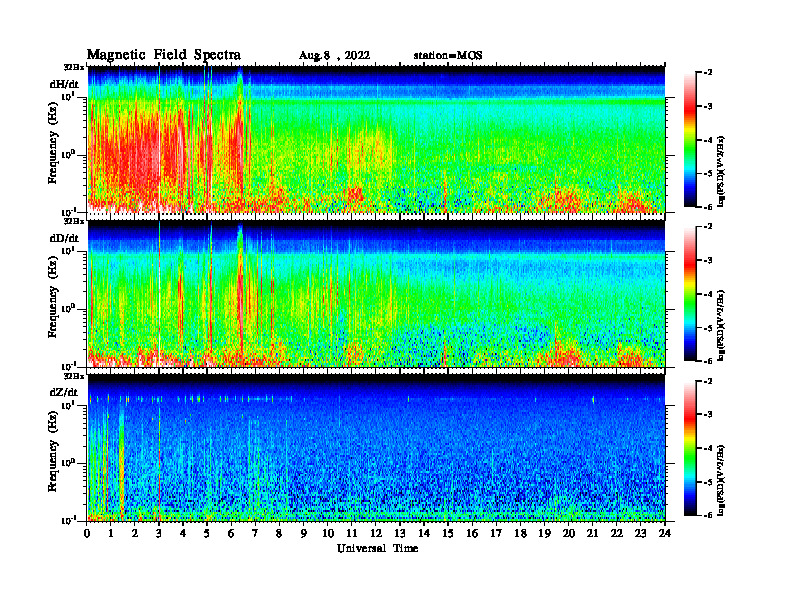Click the log PSD label beside dD/dt color bar
Image resolution: width=792 pixels, height=612 pixels.
coord(721,325)
